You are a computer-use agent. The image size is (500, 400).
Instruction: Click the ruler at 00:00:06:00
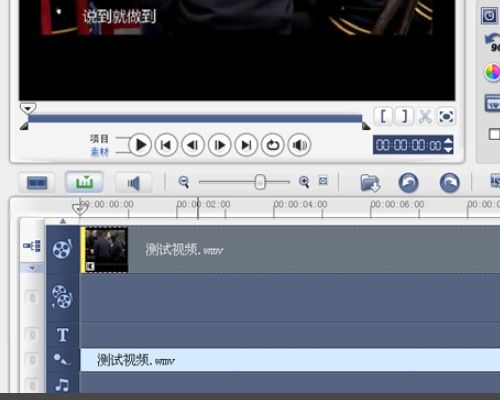pyautogui.click(x=398, y=204)
